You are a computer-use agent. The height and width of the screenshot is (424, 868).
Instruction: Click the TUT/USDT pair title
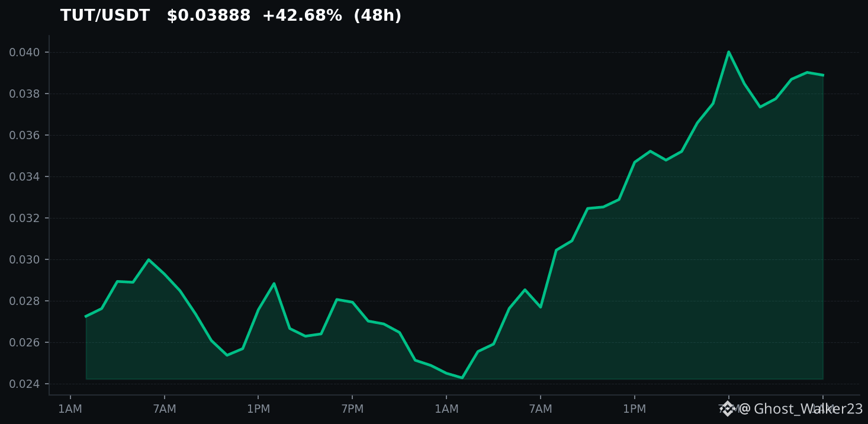pos(105,16)
